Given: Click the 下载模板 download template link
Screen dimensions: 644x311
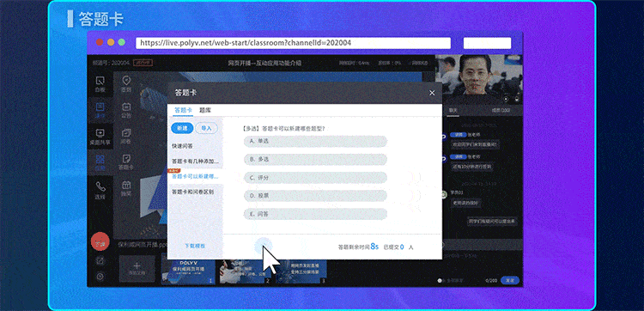Looking at the screenshot, I should (195, 246).
